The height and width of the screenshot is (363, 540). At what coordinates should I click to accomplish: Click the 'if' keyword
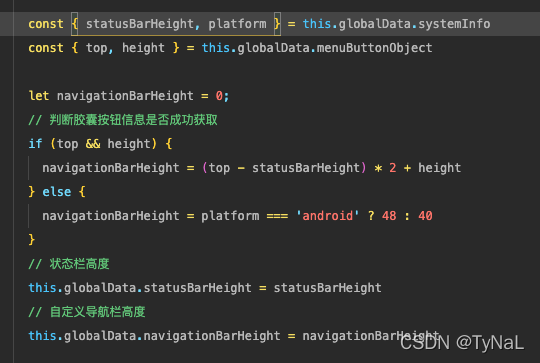tap(35, 144)
